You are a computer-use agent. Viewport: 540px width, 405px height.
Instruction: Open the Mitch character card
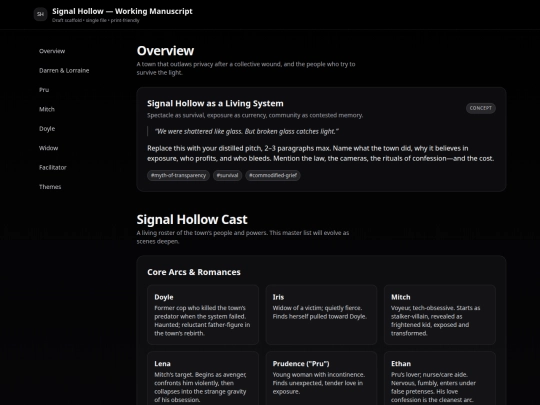click(440, 314)
